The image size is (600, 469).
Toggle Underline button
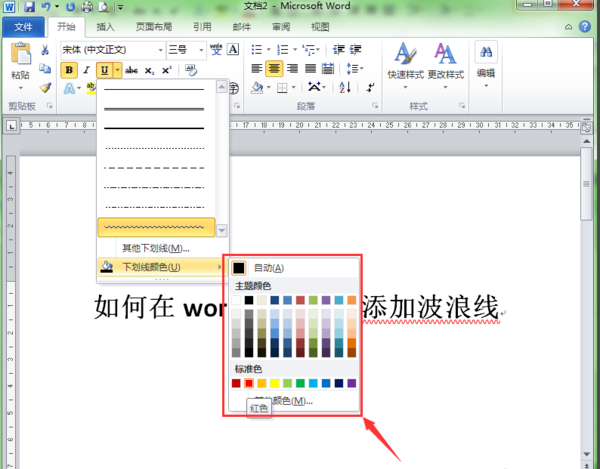click(104, 70)
